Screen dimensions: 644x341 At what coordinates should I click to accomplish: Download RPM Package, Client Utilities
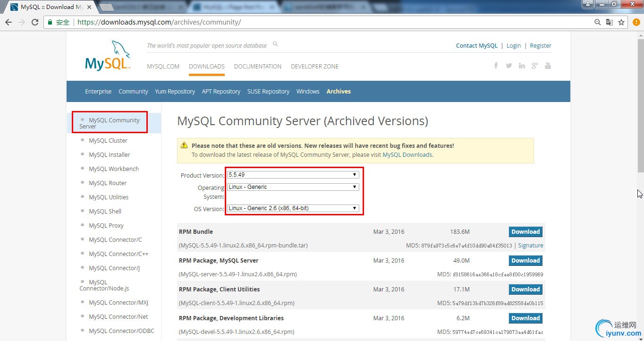tap(525, 290)
